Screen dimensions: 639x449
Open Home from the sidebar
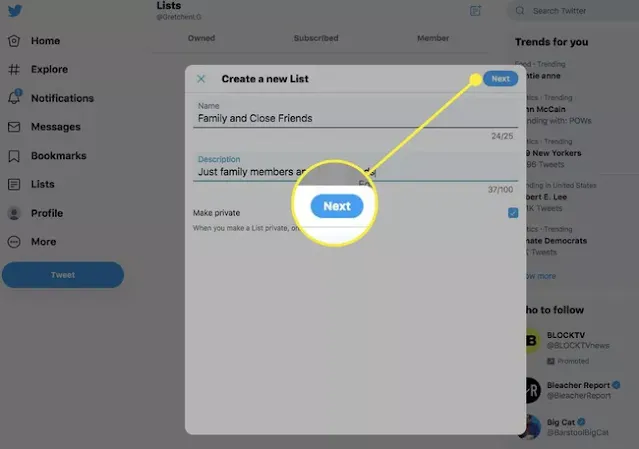coord(45,41)
